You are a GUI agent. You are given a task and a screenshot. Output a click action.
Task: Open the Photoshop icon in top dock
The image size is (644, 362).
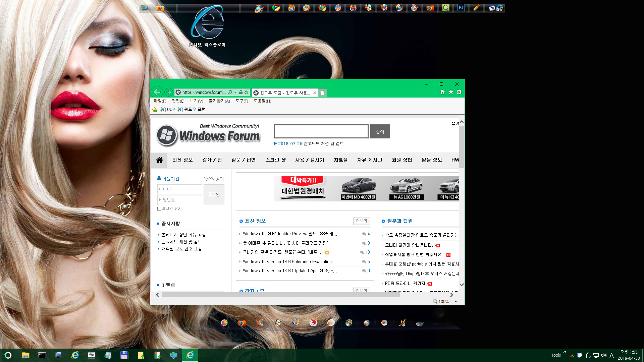coord(461,7)
